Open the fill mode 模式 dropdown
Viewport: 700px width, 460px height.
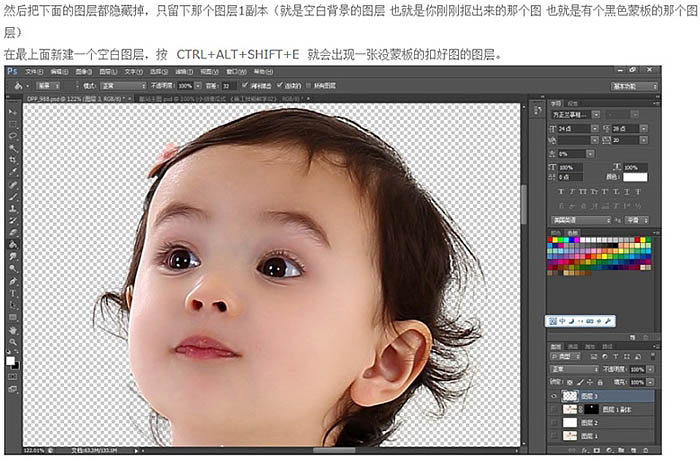[x=123, y=86]
